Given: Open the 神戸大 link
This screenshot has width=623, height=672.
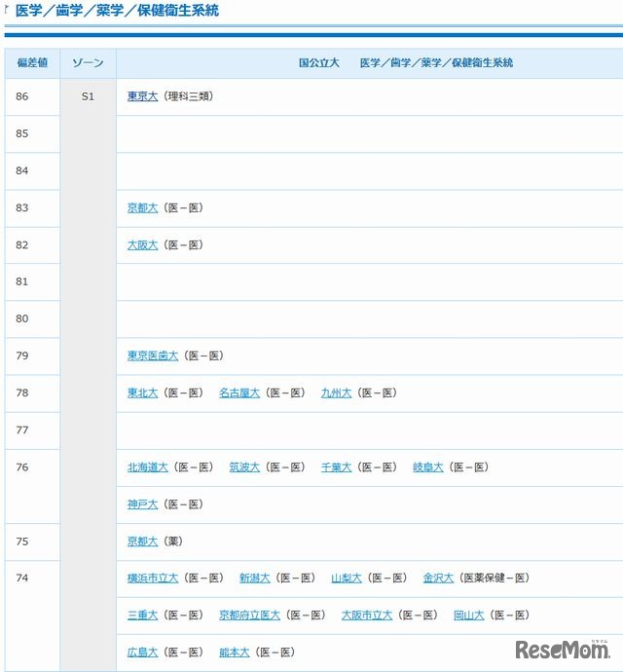Looking at the screenshot, I should tap(143, 504).
